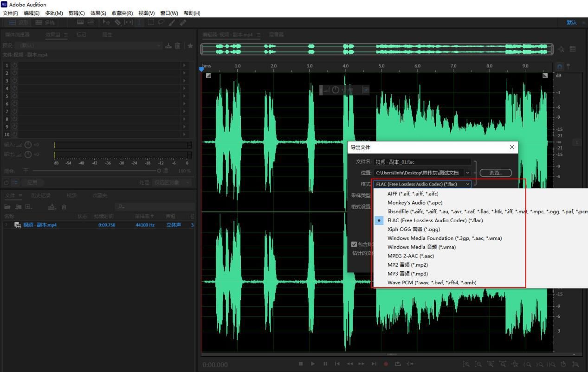
Task: Click the file name field in export dialog
Action: tap(423, 162)
